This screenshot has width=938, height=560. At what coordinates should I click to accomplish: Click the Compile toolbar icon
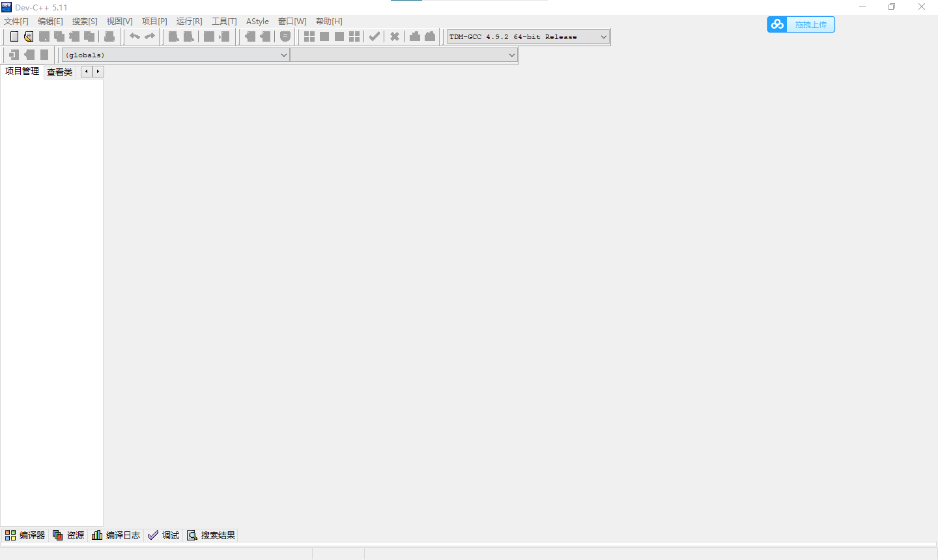309,36
